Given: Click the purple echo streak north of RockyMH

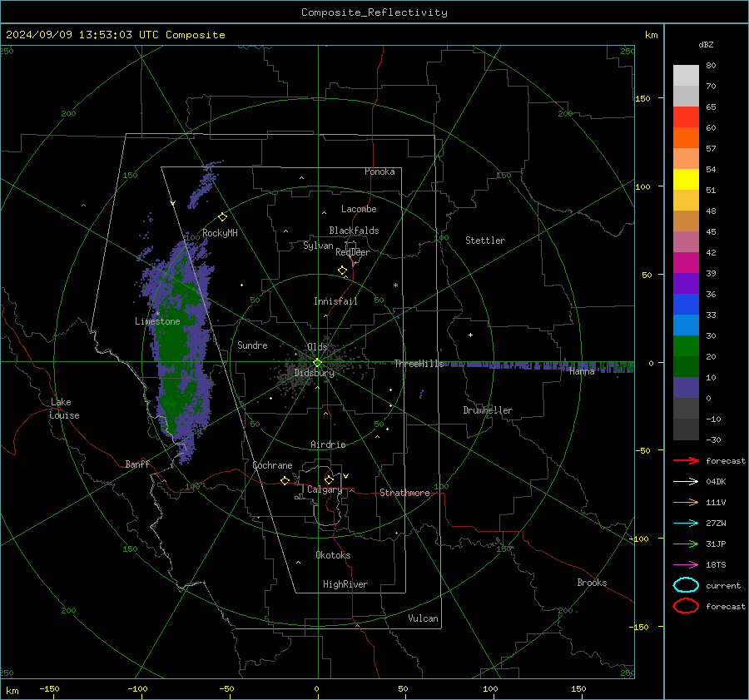Looking at the screenshot, I should [x=203, y=186].
